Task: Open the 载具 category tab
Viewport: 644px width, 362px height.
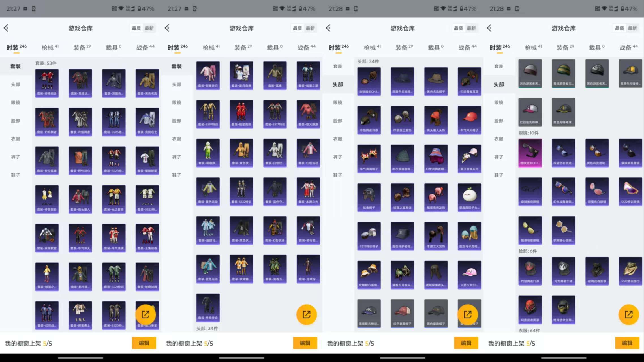Action: (112, 47)
